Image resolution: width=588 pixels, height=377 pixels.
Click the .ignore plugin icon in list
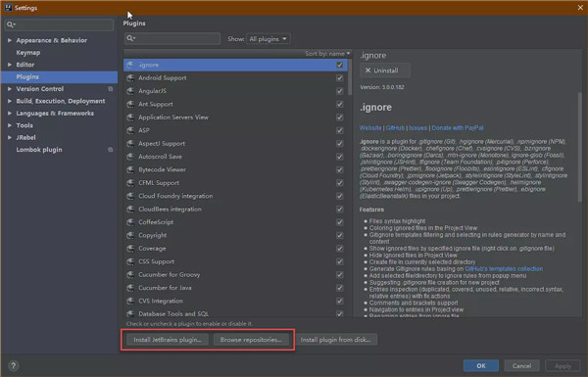[130, 65]
